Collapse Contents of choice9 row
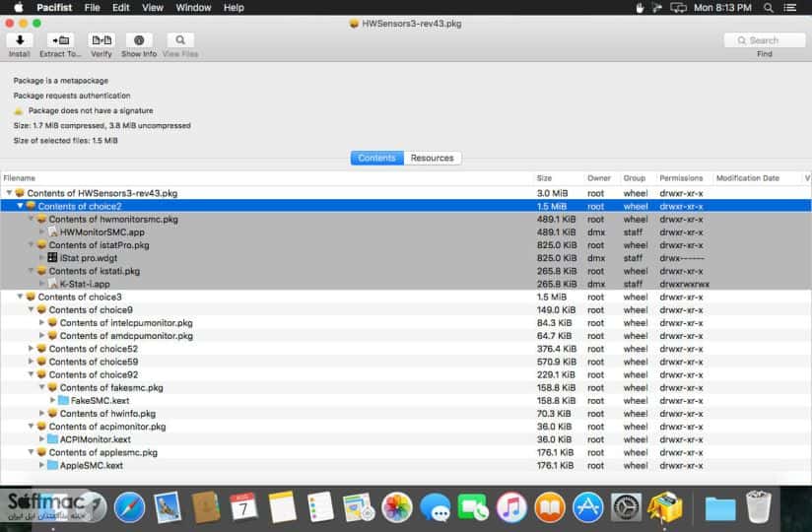 [x=31, y=309]
